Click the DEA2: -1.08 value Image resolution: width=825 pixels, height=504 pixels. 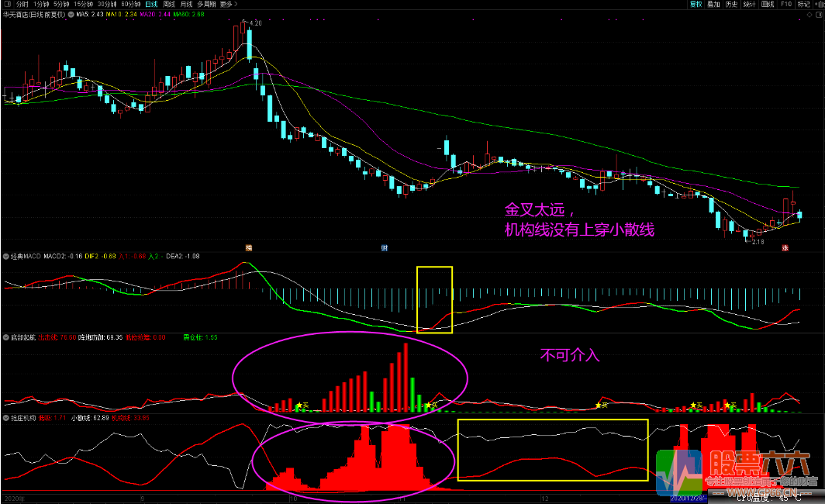(x=183, y=256)
